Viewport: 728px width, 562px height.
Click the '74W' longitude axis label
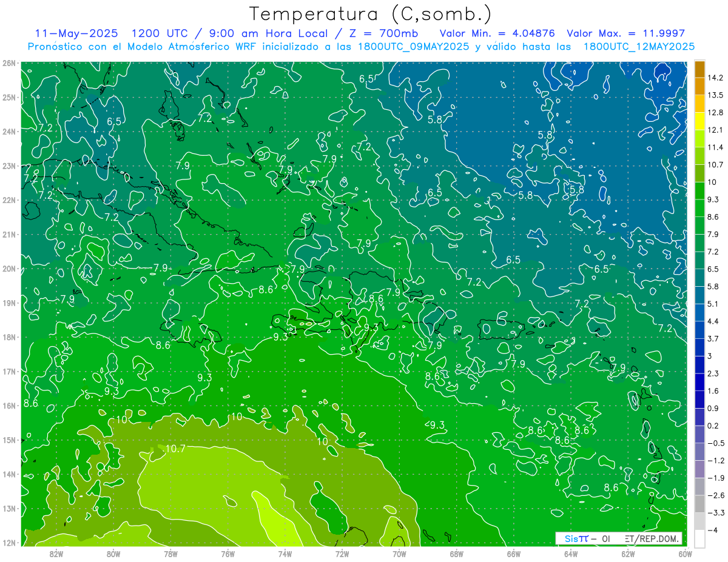pos(285,554)
